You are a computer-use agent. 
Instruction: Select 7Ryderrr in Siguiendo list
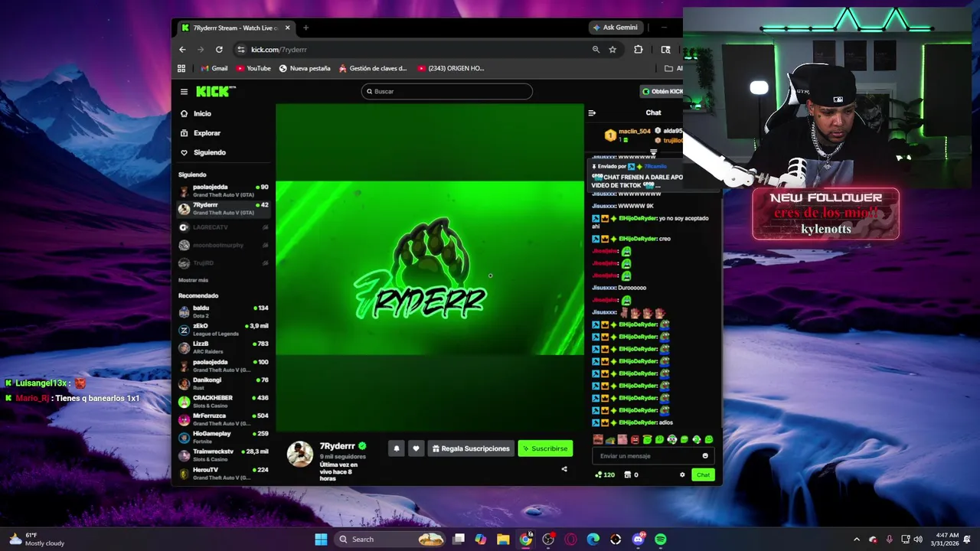click(x=224, y=208)
